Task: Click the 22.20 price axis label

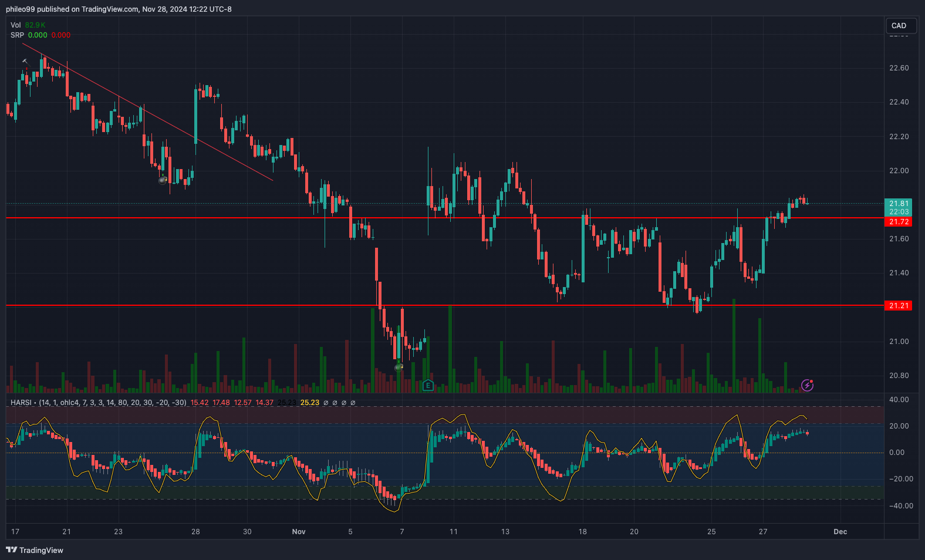Action: pyautogui.click(x=899, y=137)
